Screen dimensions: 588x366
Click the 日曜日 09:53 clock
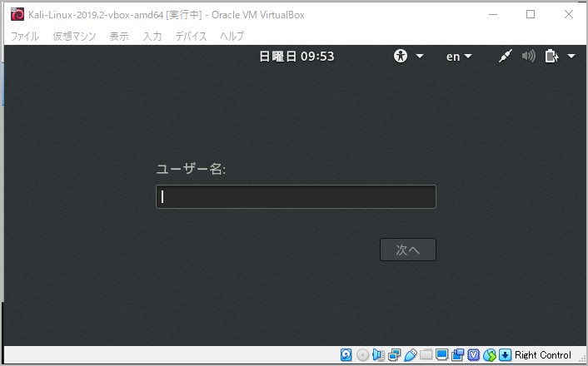pyautogui.click(x=296, y=57)
